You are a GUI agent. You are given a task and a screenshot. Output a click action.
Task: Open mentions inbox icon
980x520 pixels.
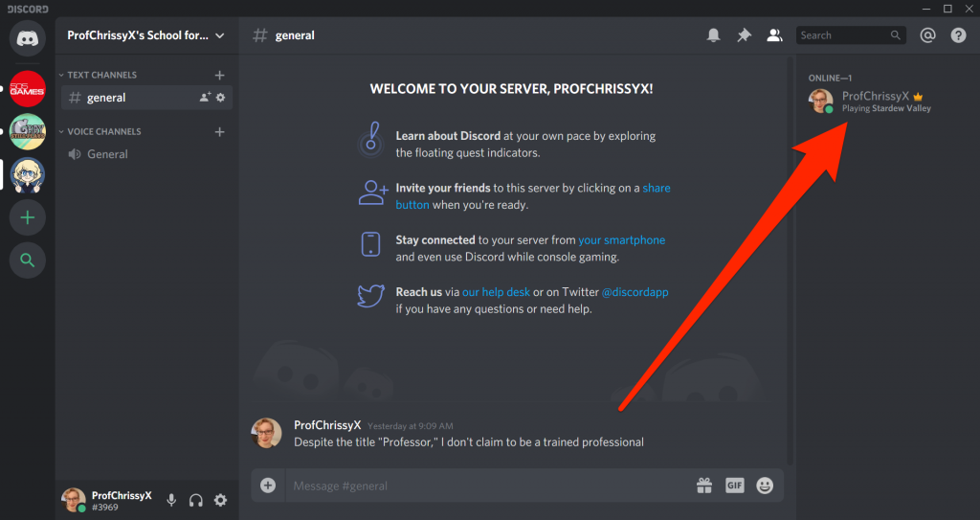[x=926, y=35]
